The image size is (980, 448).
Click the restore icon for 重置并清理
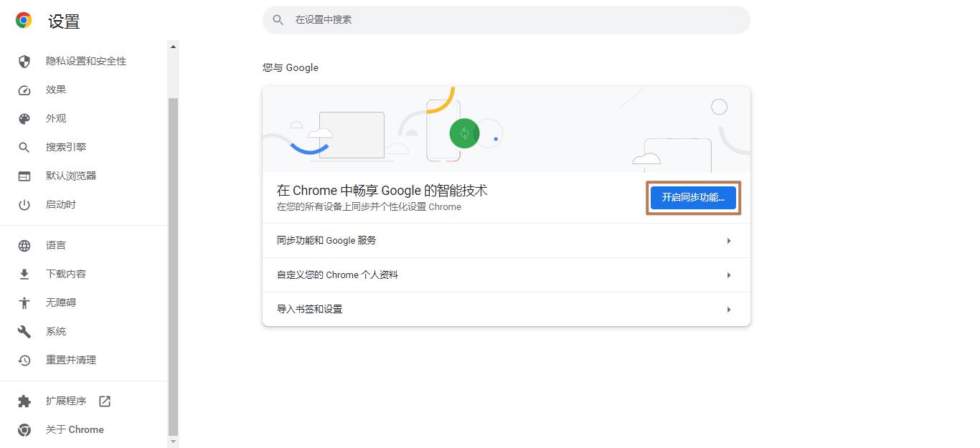[24, 360]
